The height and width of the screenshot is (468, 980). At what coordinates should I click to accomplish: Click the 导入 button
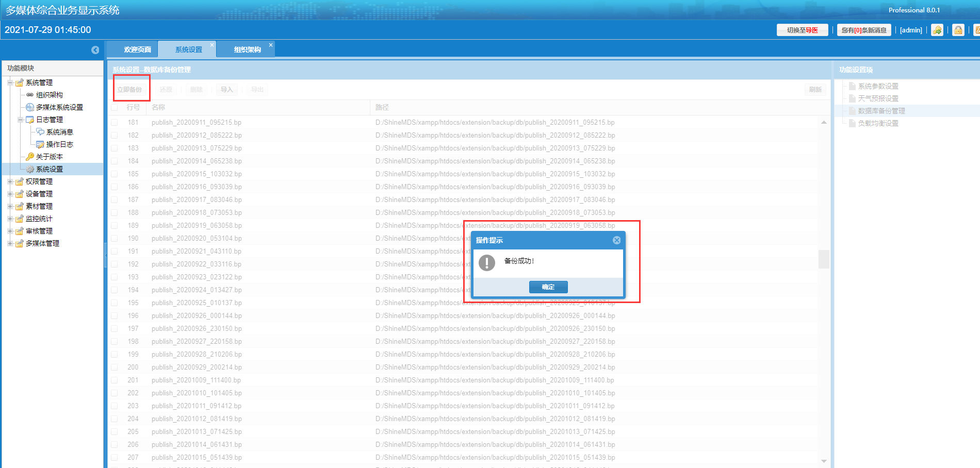coord(227,90)
